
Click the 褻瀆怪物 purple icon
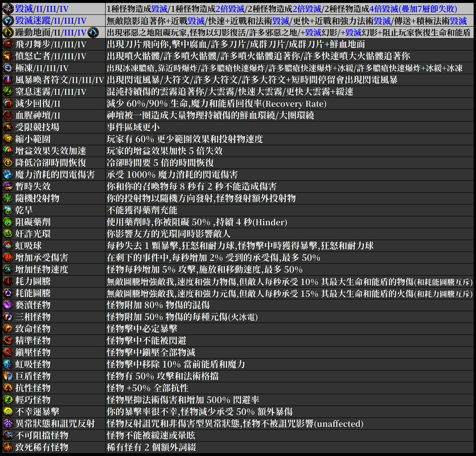[8, 305]
